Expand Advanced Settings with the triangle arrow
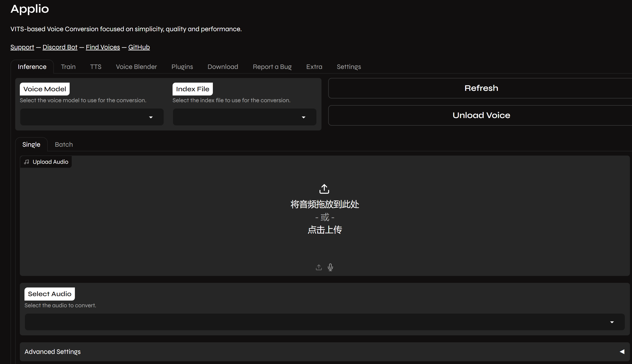The image size is (632, 364). (x=622, y=352)
